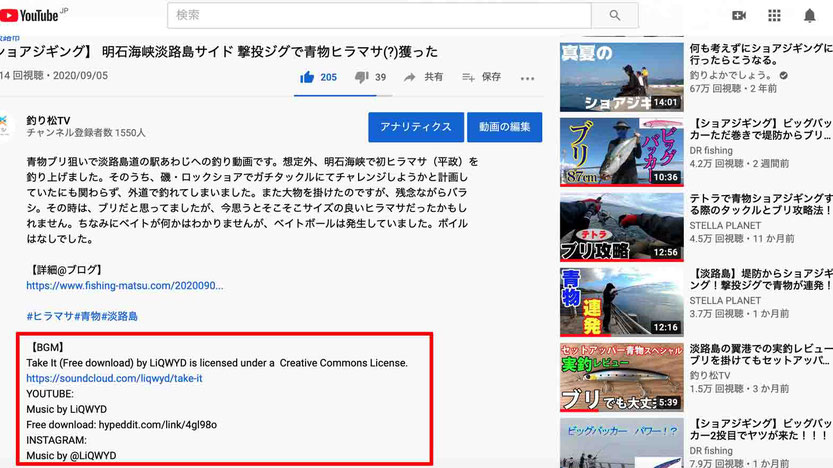Open the ビッグバッカー パワー thumbnail

[x=622, y=443]
